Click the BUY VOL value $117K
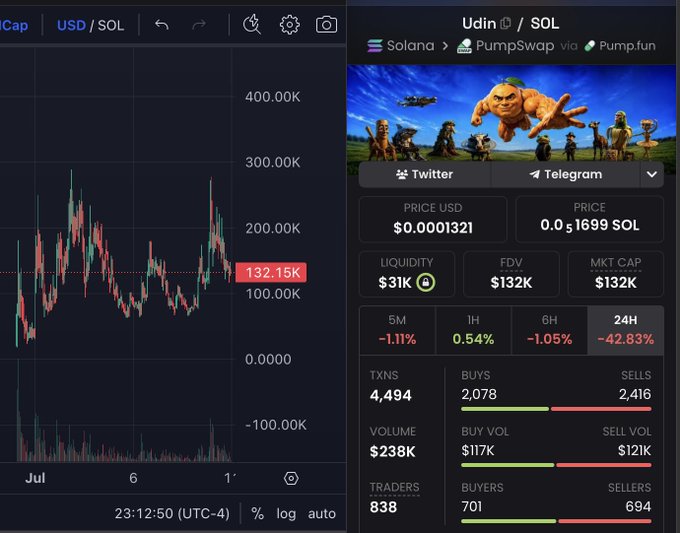Image resolution: width=680 pixels, height=533 pixels. coord(477,451)
